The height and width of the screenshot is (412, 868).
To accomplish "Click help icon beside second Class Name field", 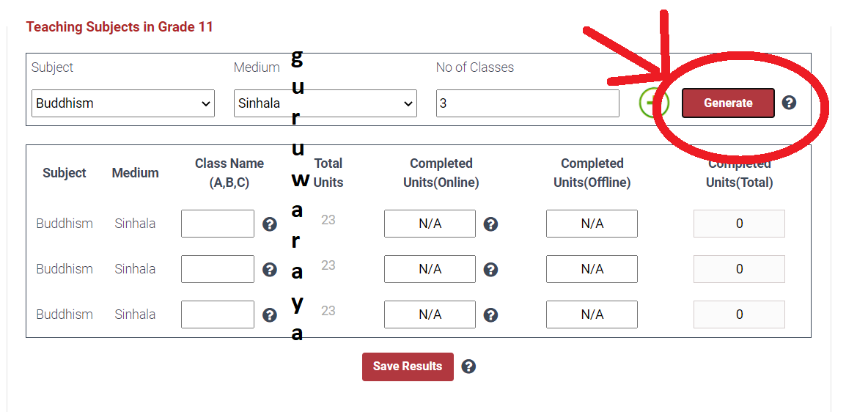I will pyautogui.click(x=270, y=270).
